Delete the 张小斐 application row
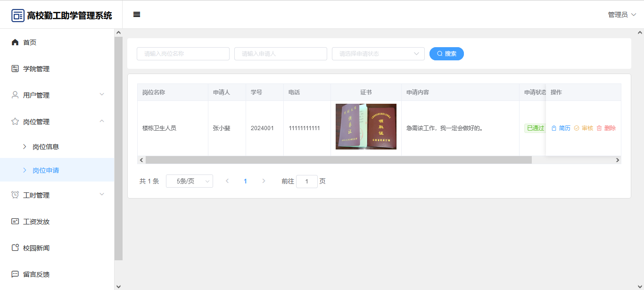 [x=606, y=128]
